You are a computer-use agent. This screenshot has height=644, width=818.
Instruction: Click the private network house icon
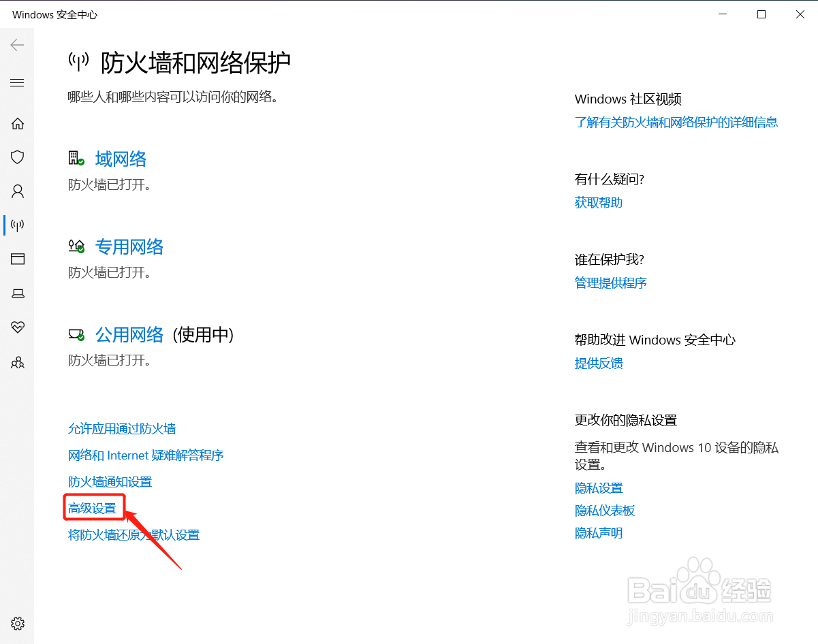coord(76,246)
